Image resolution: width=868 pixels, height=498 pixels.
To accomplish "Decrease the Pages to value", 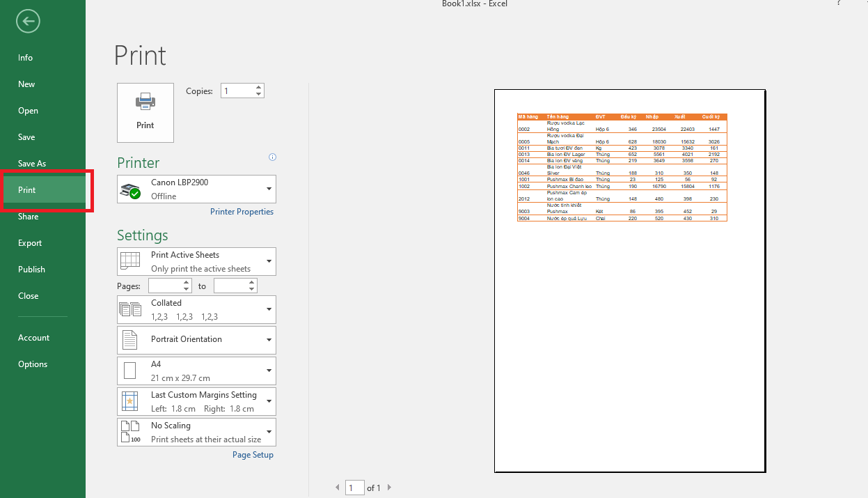I will tap(252, 289).
